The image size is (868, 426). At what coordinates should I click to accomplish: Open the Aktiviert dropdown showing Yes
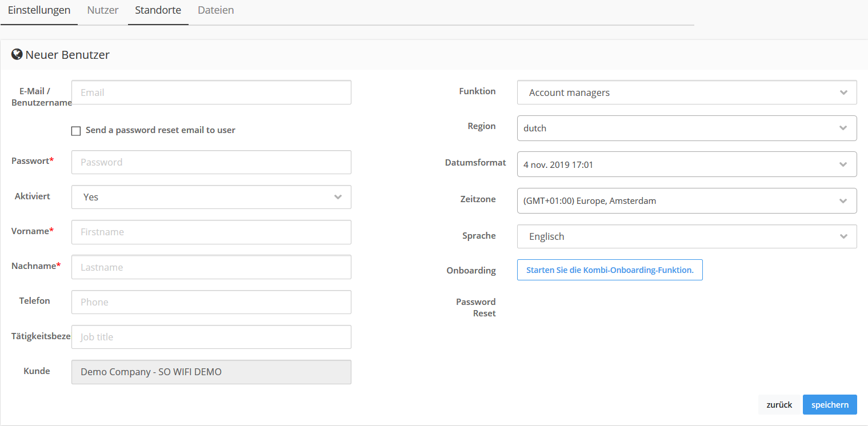[211, 197]
